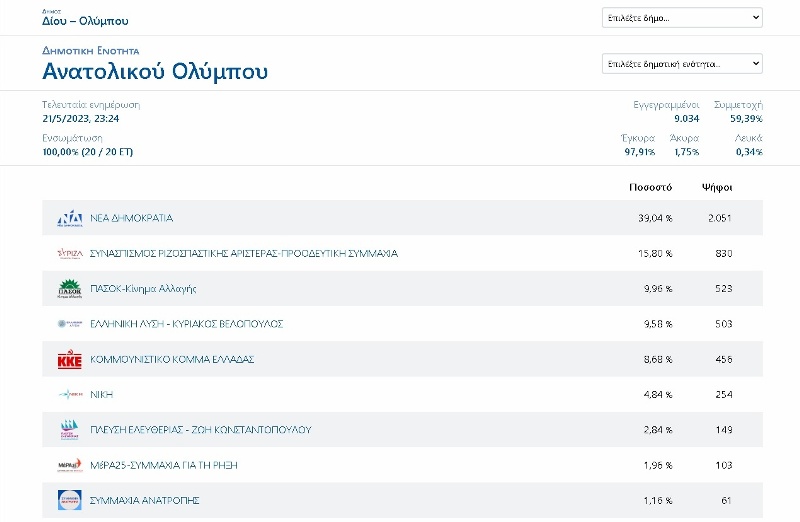The width and height of the screenshot is (800, 522).
Task: Click the 1,96 % percentage value
Action: point(658,465)
